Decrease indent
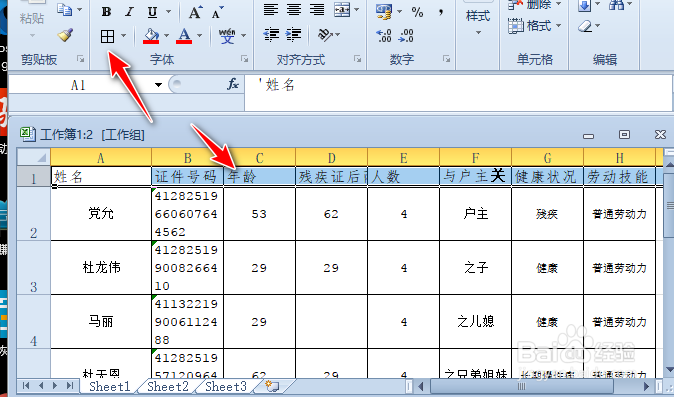Screen dimensions: 674x397 [271, 35]
